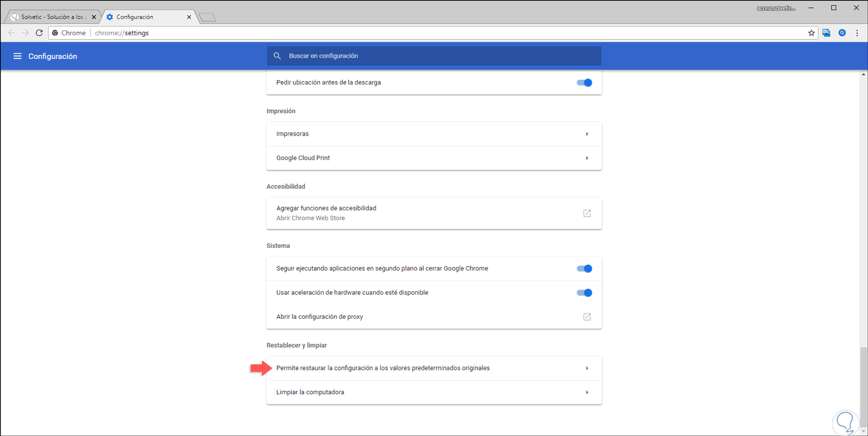Open the Chrome three-dot menu
This screenshot has height=436, width=868.
pyautogui.click(x=857, y=33)
